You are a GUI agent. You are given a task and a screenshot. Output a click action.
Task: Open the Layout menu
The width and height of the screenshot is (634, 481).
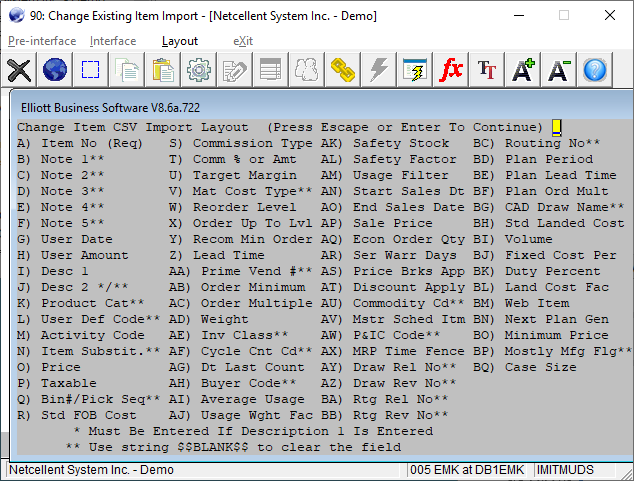[x=180, y=41]
